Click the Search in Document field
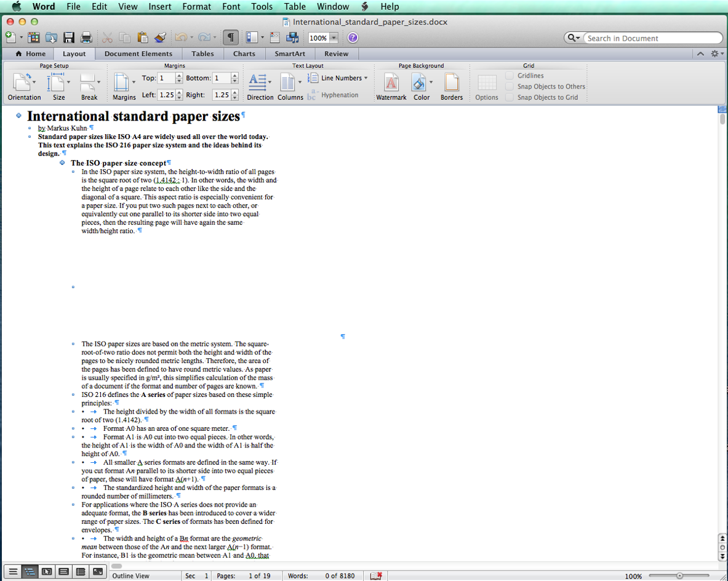Image resolution: width=728 pixels, height=581 pixels. point(651,38)
